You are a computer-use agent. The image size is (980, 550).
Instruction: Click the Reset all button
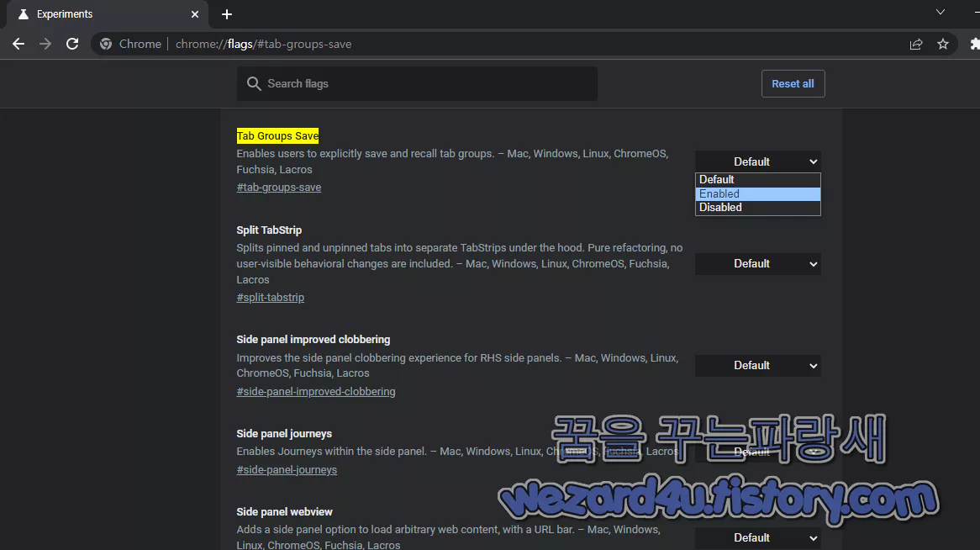click(793, 84)
